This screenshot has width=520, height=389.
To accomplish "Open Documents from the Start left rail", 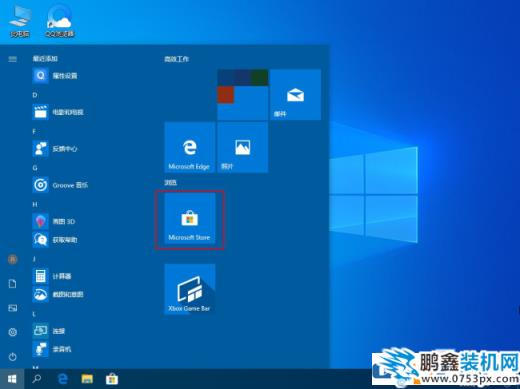I will (12, 284).
